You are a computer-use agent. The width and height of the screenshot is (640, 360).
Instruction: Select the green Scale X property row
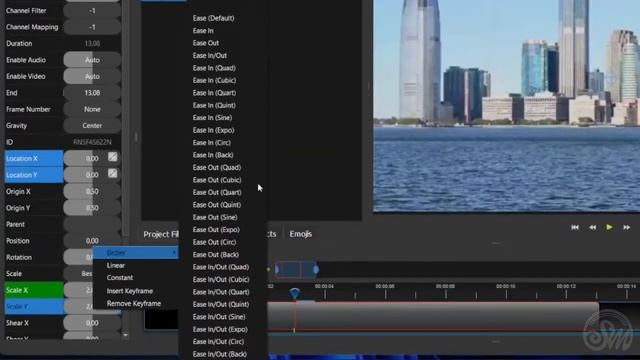34,290
